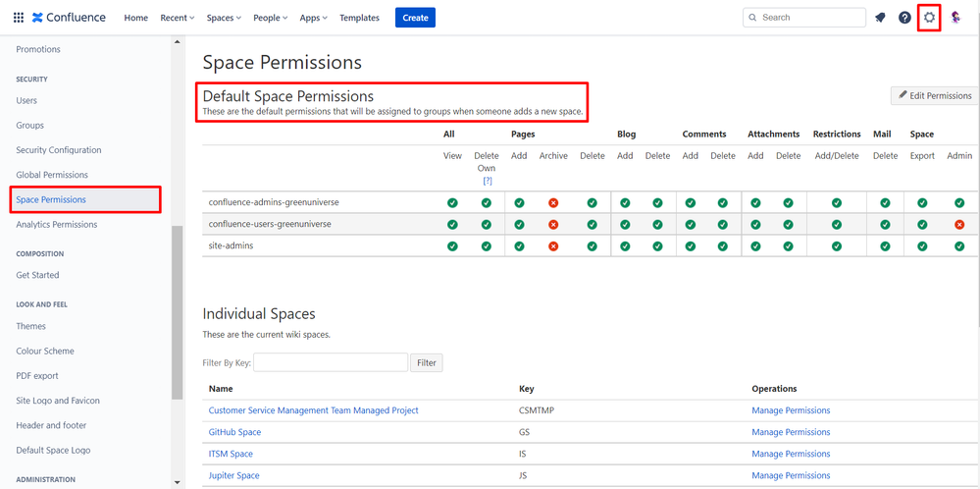Viewport: 980px width, 489px height.
Task: Click the Edit Permissions button
Action: [x=935, y=95]
